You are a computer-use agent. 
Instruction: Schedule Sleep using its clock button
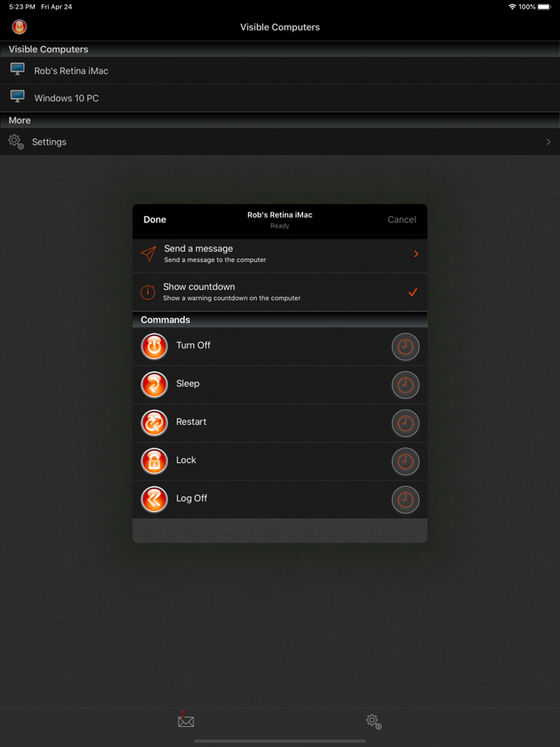pyautogui.click(x=406, y=385)
